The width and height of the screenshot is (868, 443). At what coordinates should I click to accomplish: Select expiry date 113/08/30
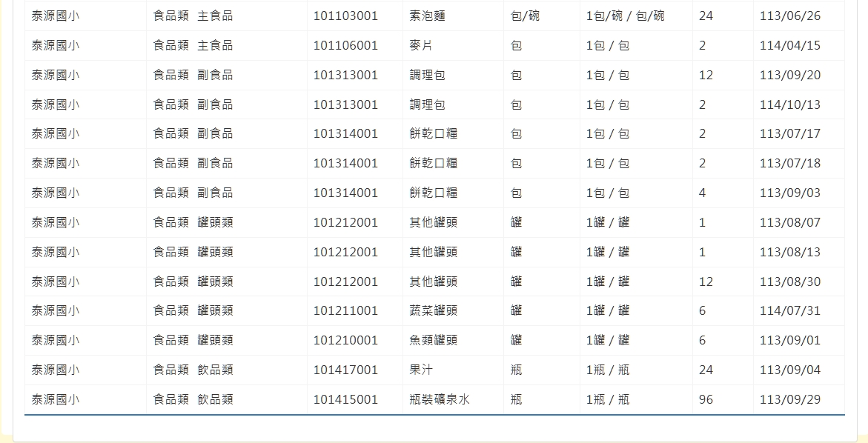(x=790, y=282)
